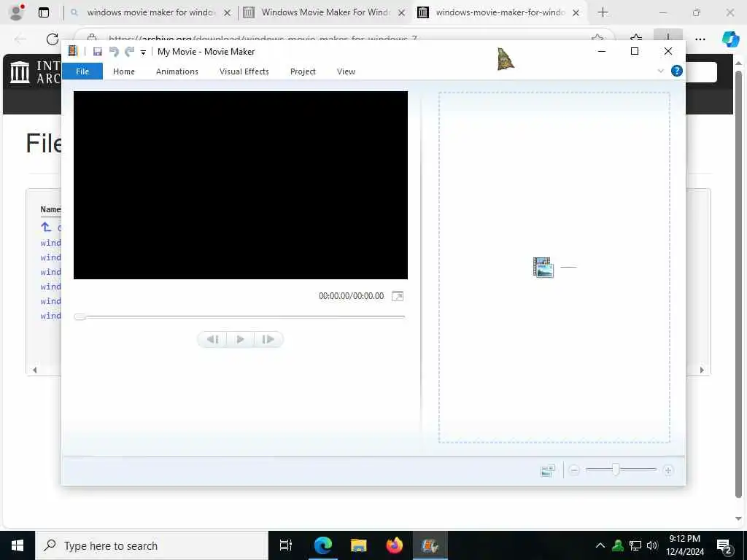Switch to the Home ribbon tab
Screen dimensions: 747x560
coord(124,71)
